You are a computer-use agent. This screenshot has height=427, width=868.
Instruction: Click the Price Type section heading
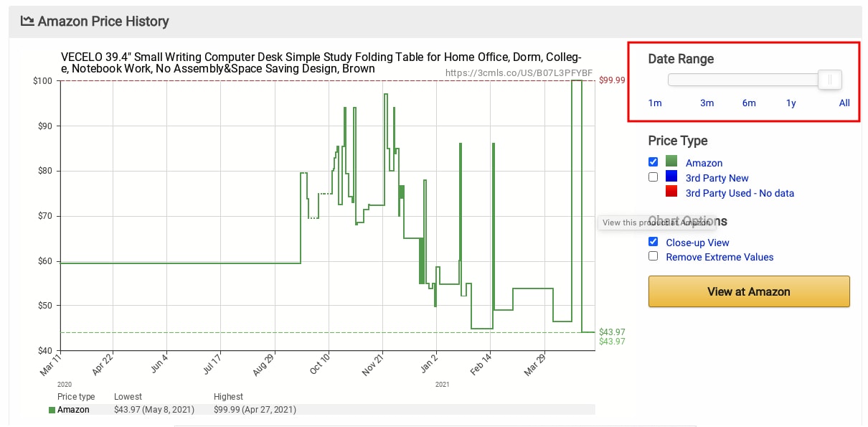[x=678, y=141]
